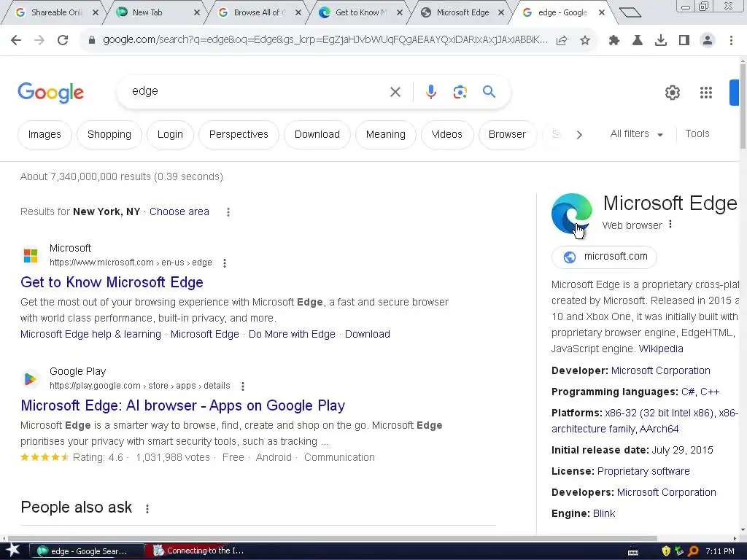Click the shield icon in system tray
Screen dimensions: 747x560
(x=666, y=551)
